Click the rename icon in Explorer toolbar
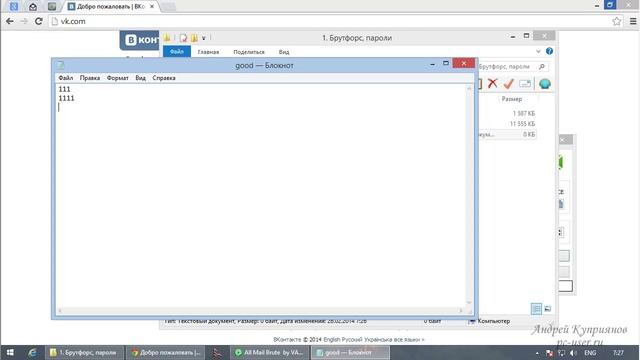This screenshot has height=360, width=640. click(525, 84)
